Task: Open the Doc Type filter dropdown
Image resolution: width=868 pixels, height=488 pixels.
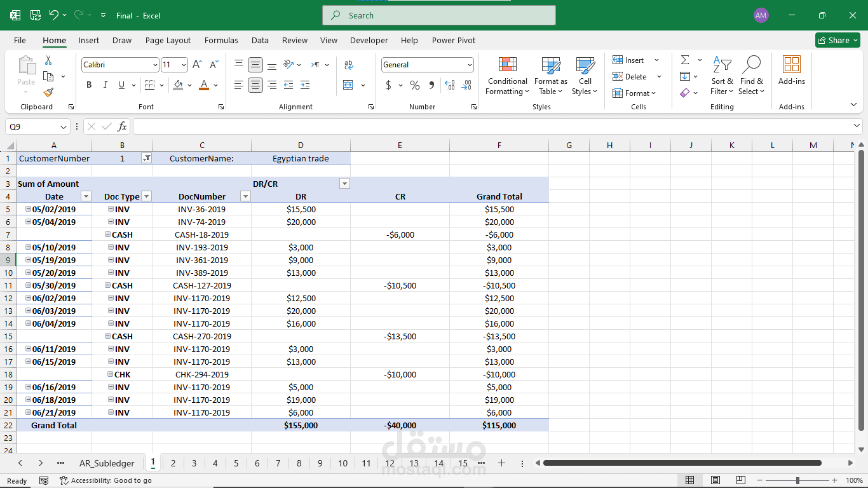Action: pos(147,196)
